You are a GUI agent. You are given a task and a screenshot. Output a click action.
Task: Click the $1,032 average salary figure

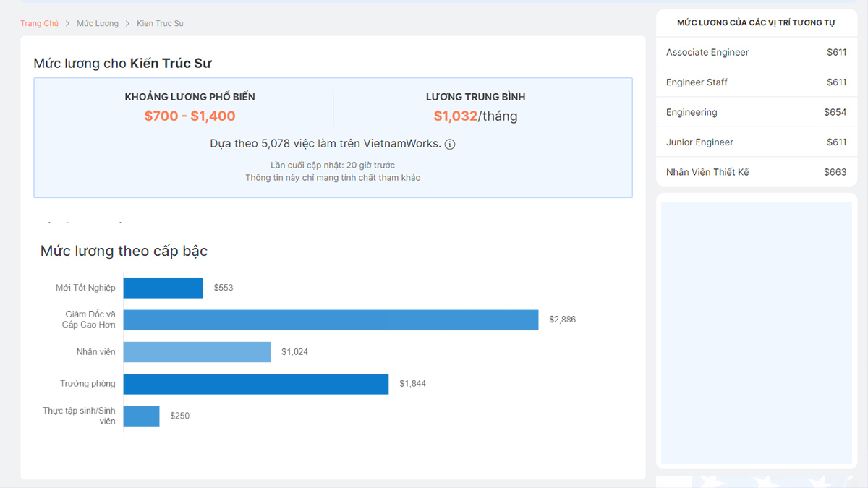(x=456, y=116)
